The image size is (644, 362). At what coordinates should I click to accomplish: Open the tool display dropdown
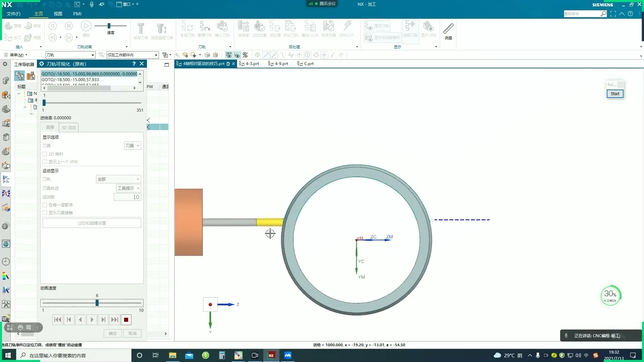[x=132, y=145]
